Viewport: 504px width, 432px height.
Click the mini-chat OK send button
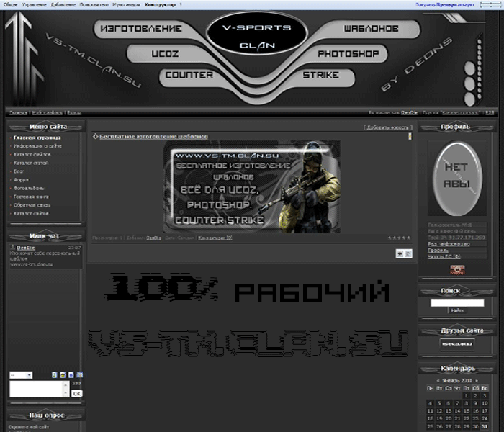click(x=77, y=393)
